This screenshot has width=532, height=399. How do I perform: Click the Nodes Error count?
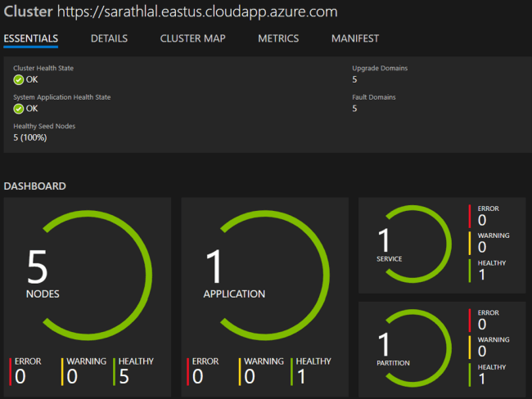(x=20, y=376)
